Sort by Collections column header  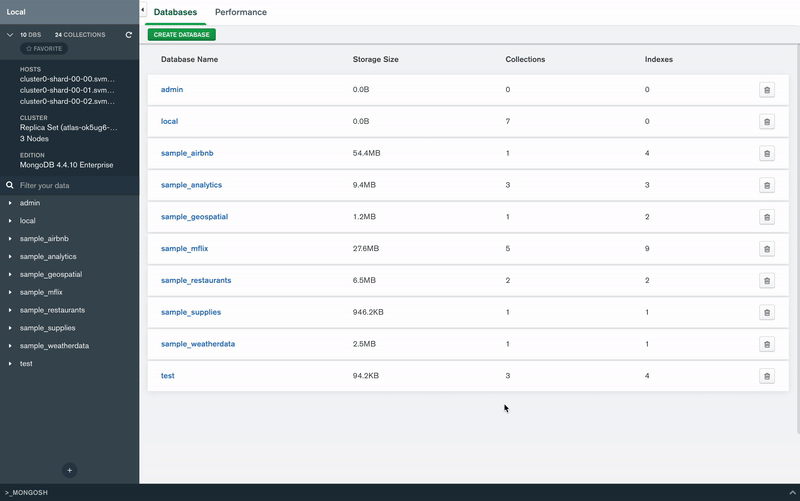(525, 59)
